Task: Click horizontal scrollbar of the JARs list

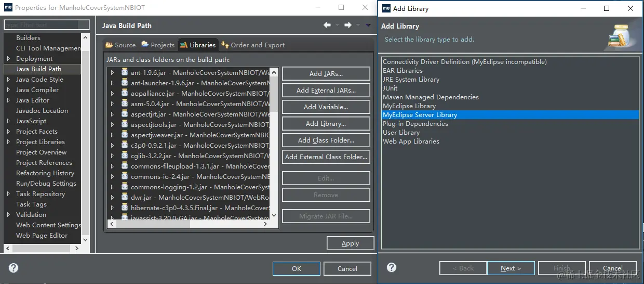Action: 190,224
